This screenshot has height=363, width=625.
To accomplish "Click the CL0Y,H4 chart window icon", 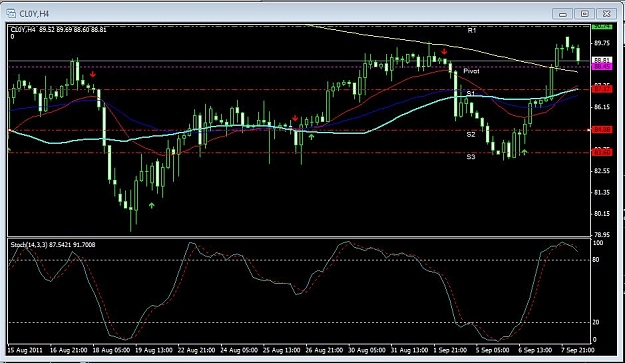I will [11, 14].
